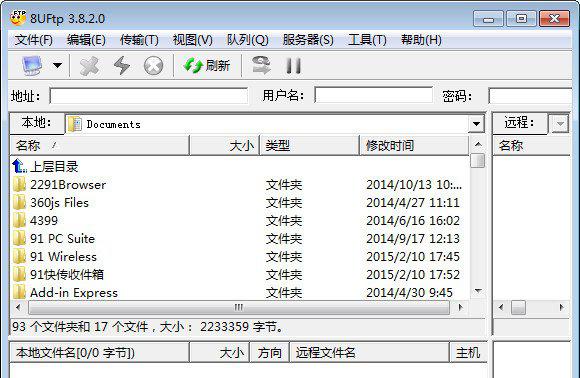The height and width of the screenshot is (378, 580).
Task: Click the 远程 remote button
Action: pos(519,123)
